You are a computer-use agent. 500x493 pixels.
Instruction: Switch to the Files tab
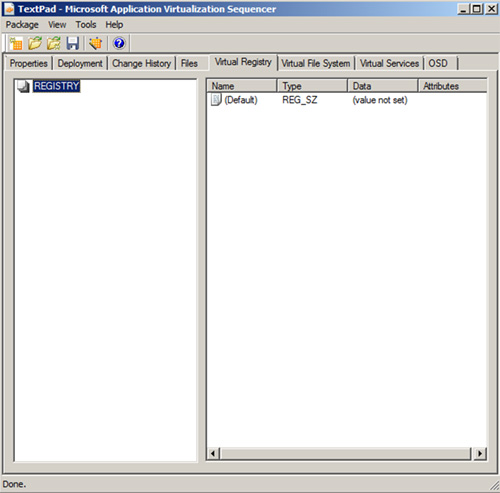point(189,63)
